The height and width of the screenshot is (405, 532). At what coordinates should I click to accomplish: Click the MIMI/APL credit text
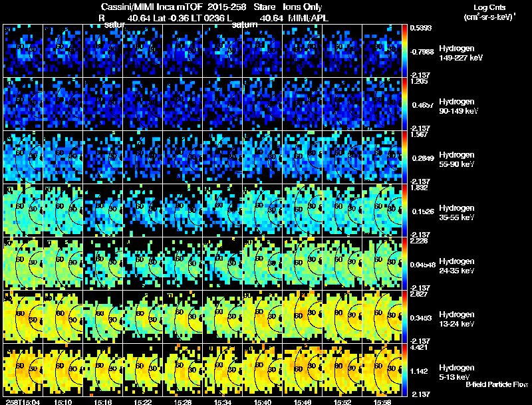309,19
